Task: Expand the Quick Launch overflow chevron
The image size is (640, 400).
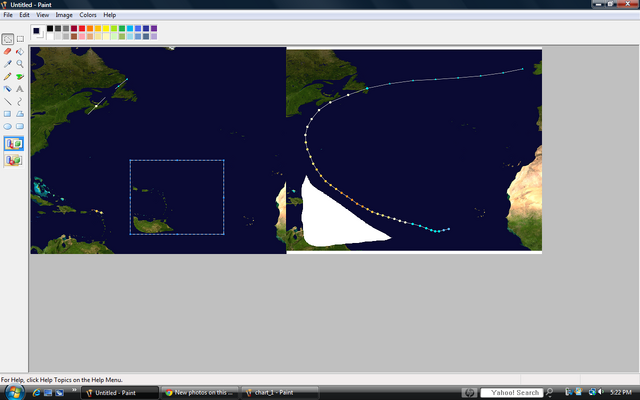Action: (74, 390)
